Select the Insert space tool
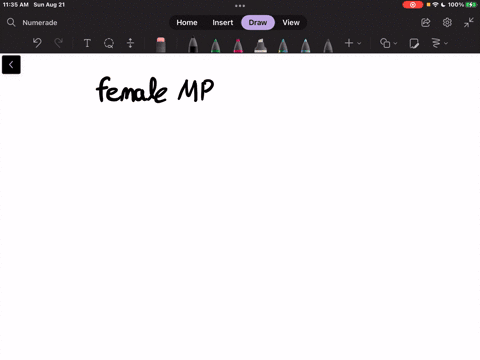Viewport: 480px width, 360px height. (x=130, y=43)
